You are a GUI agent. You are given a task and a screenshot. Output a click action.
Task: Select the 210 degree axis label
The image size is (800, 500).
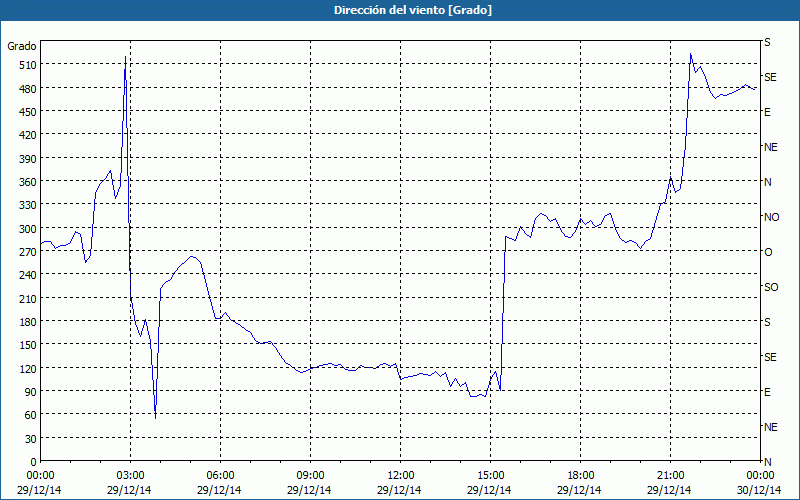28,298
